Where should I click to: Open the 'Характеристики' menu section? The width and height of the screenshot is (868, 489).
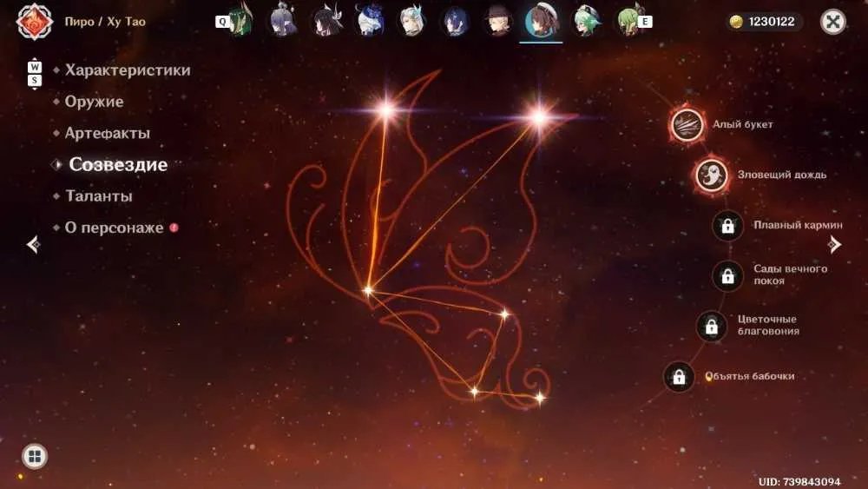click(128, 70)
